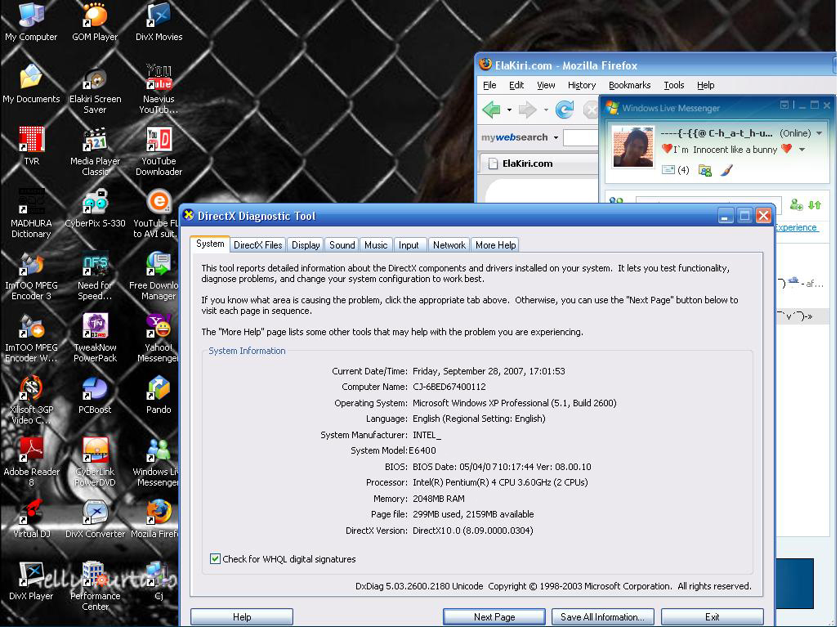Select ElaKiri.com tab in Firefox
The image size is (840, 627).
[538, 163]
